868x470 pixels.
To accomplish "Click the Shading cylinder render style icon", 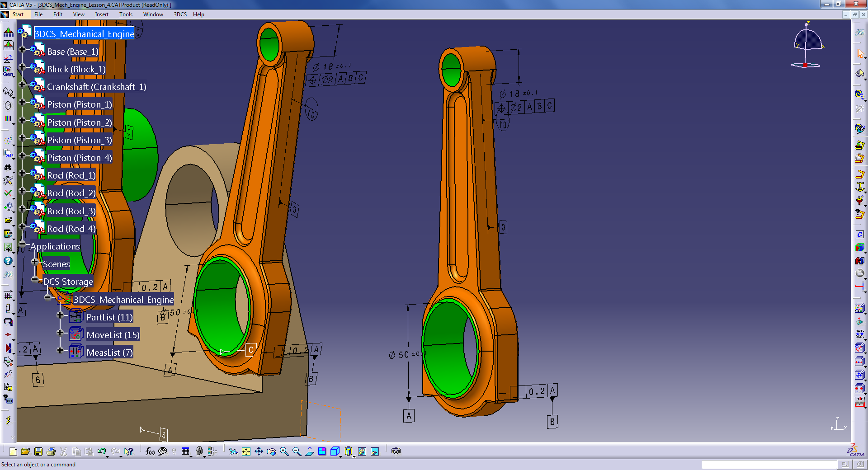I will point(348,451).
